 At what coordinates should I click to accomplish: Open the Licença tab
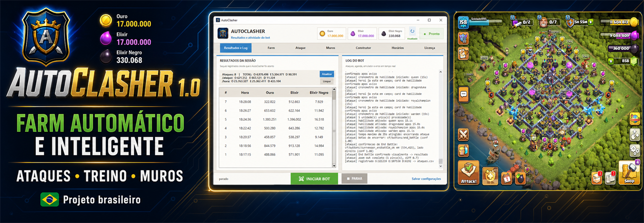pyautogui.click(x=430, y=48)
